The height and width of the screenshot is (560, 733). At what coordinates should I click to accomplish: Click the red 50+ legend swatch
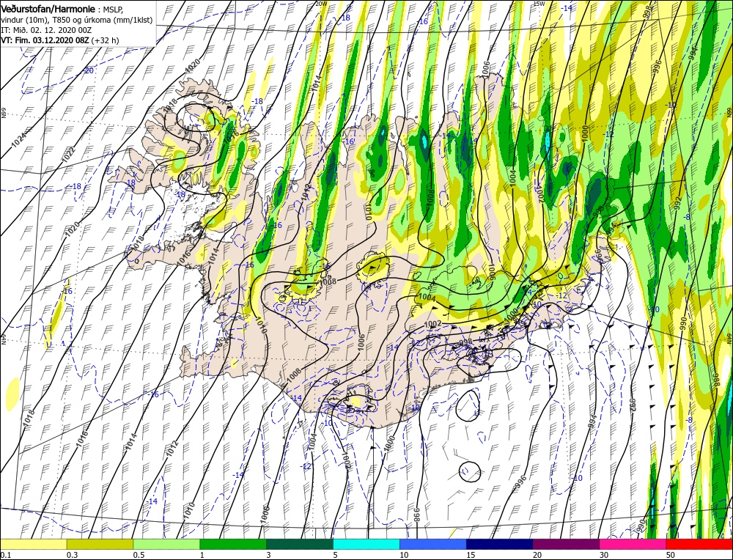(699, 544)
